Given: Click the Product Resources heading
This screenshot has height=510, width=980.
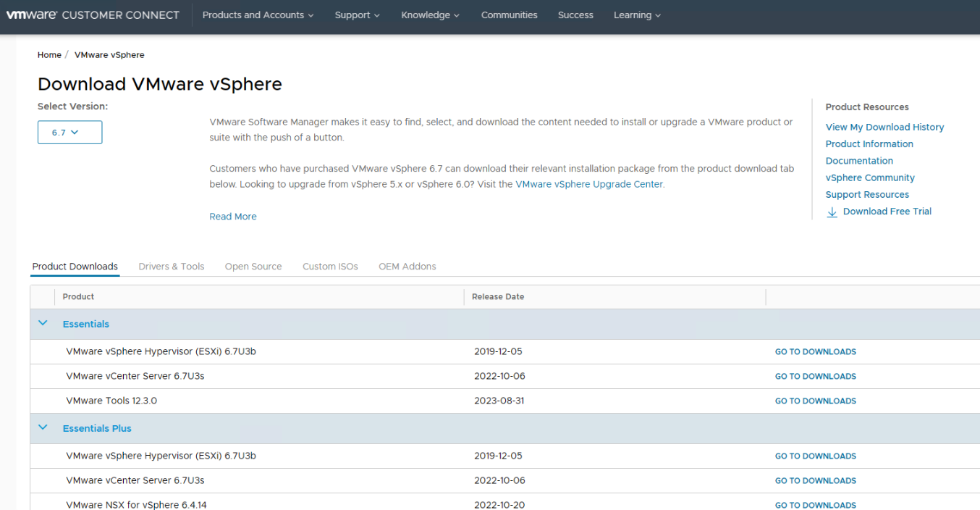Looking at the screenshot, I should [867, 107].
